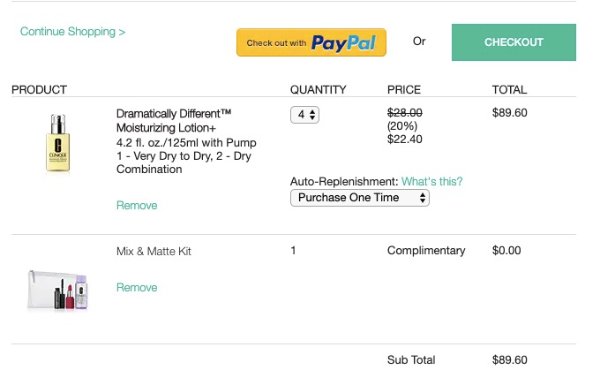Click the green CHECKOUT button
Viewport: 600px width, 385px height.
click(514, 42)
